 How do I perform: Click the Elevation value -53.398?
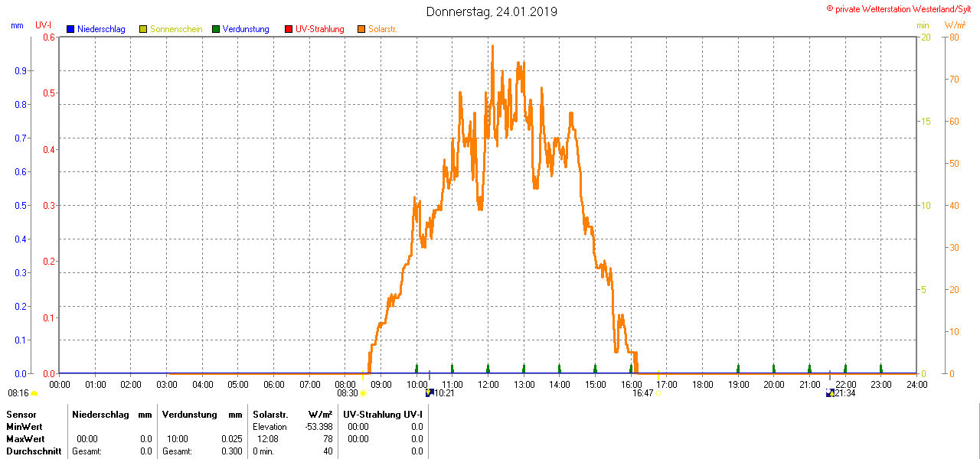click(x=318, y=427)
